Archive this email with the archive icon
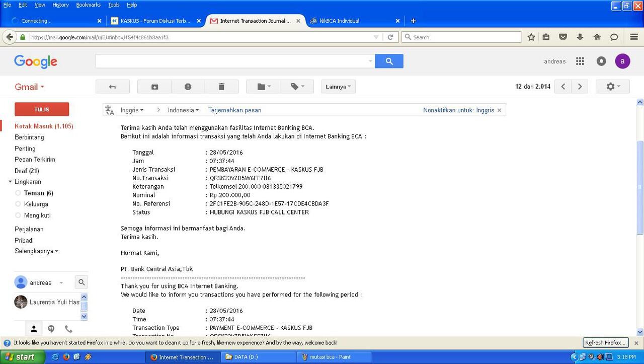 (x=154, y=87)
